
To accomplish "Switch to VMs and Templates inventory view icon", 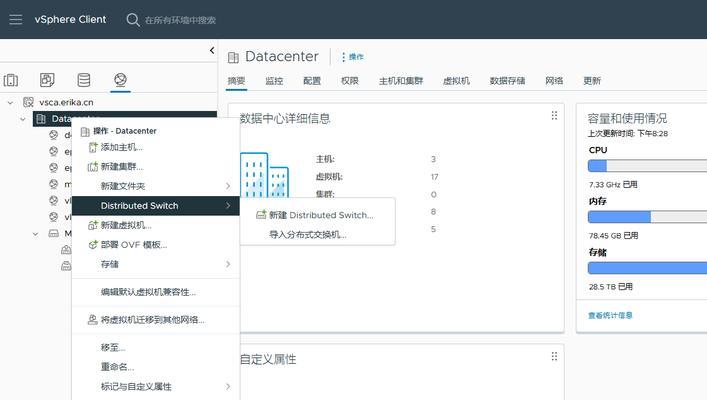I will pos(47,80).
